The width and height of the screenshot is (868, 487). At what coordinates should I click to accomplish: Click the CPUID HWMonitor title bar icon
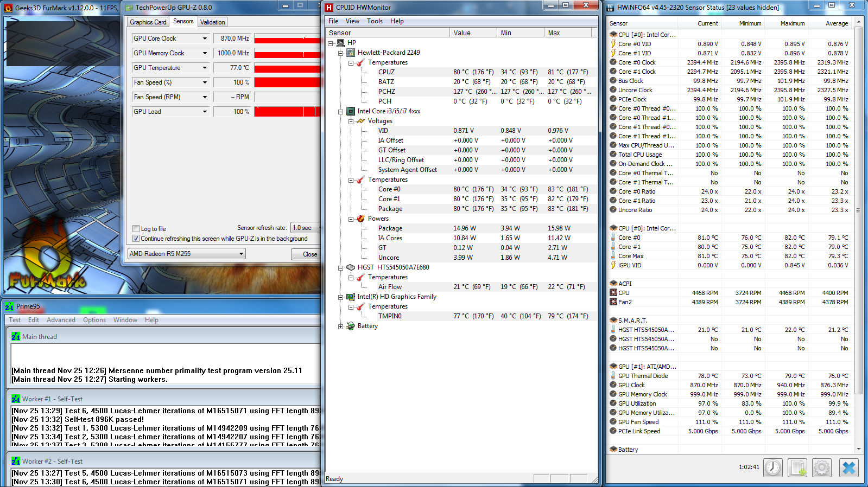pyautogui.click(x=329, y=8)
